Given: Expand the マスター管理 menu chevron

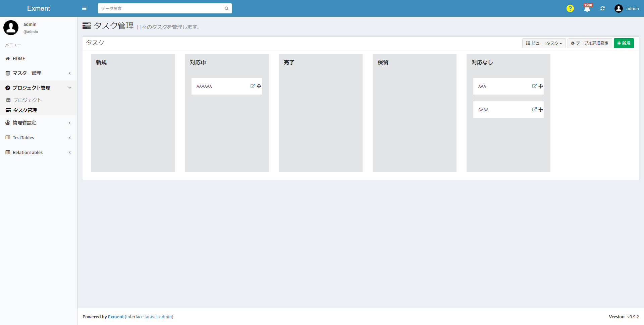Looking at the screenshot, I should click(70, 73).
